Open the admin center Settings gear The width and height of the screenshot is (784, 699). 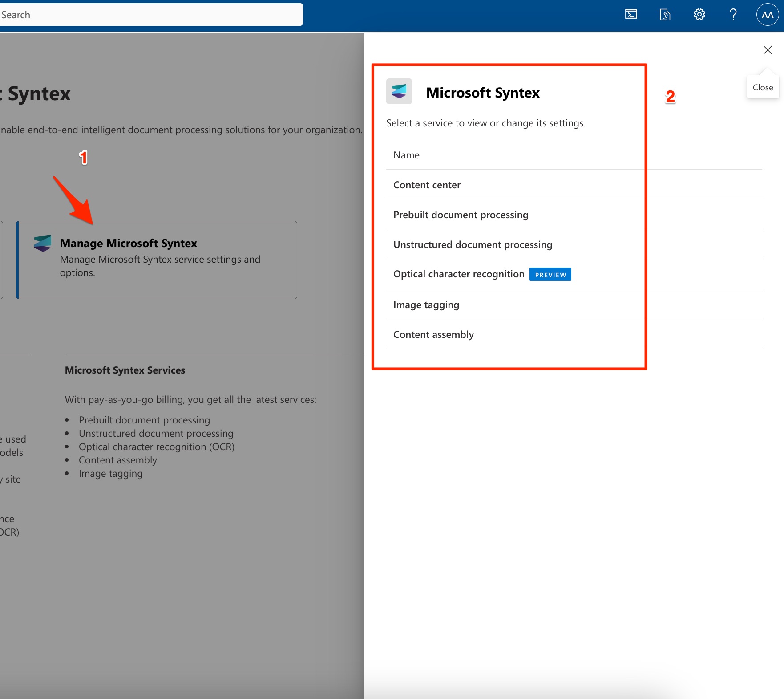[699, 14]
